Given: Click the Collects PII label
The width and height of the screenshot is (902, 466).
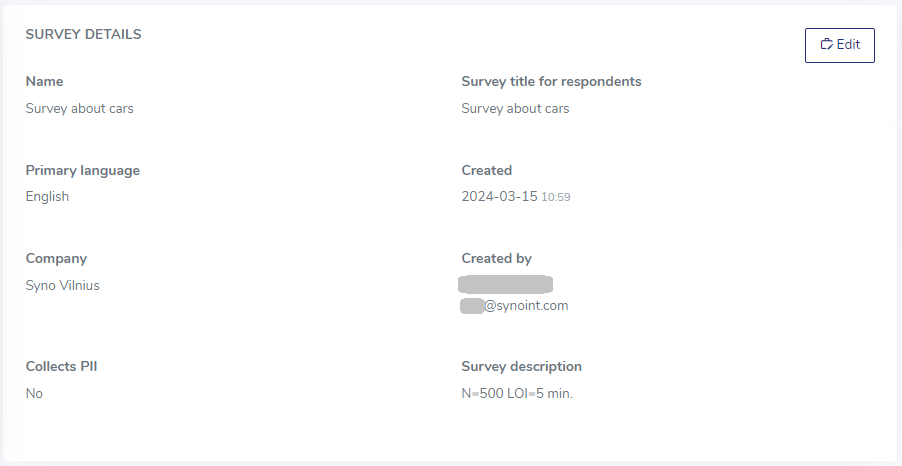Looking at the screenshot, I should click(x=62, y=367).
